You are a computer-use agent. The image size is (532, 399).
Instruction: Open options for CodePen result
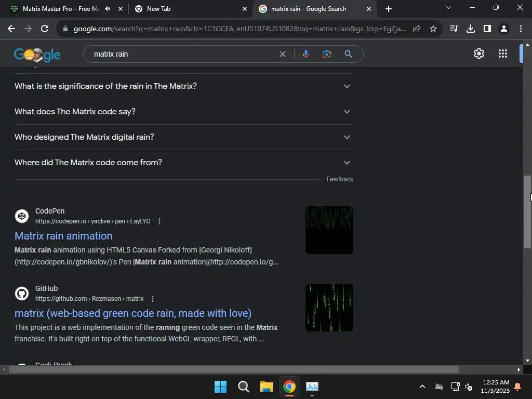(x=159, y=221)
